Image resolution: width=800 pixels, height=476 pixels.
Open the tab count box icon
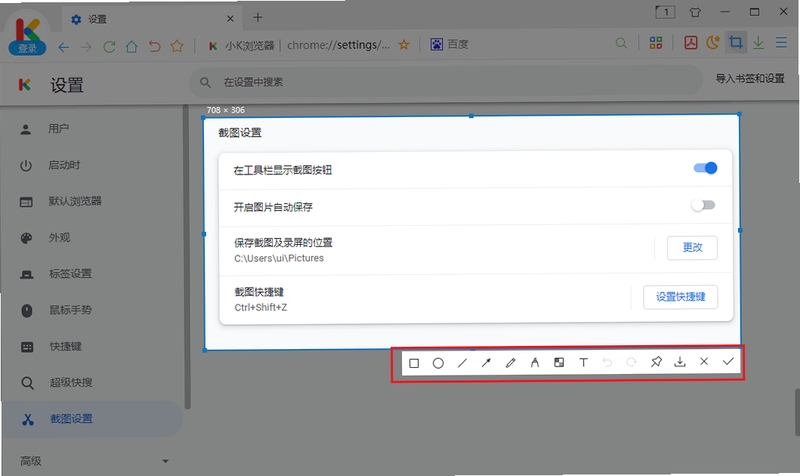click(665, 12)
